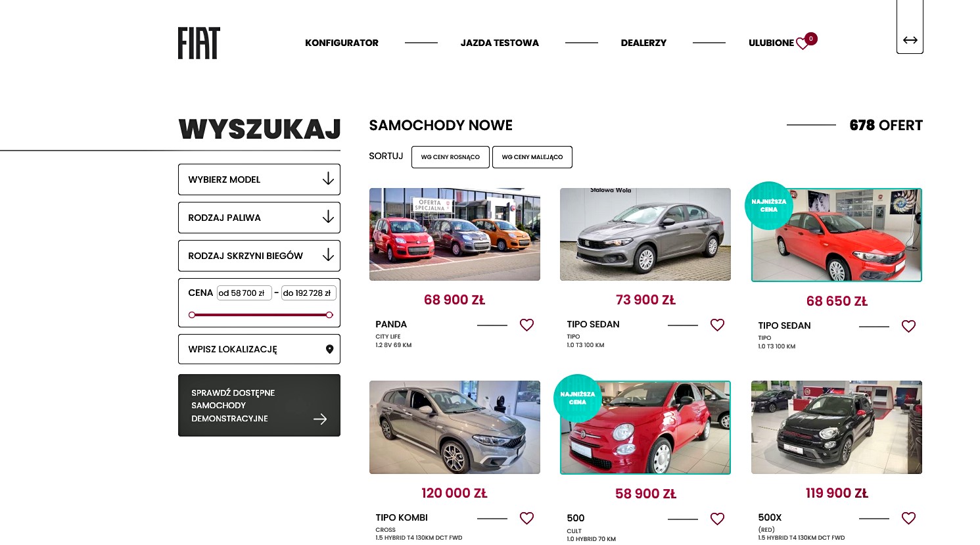Expand the Wybierz model dropdown
This screenshot has width=980, height=545.
pos(259,179)
